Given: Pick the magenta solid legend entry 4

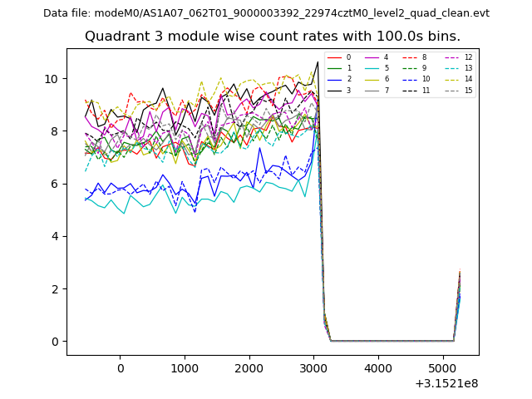Looking at the screenshot, I should coord(378,57).
